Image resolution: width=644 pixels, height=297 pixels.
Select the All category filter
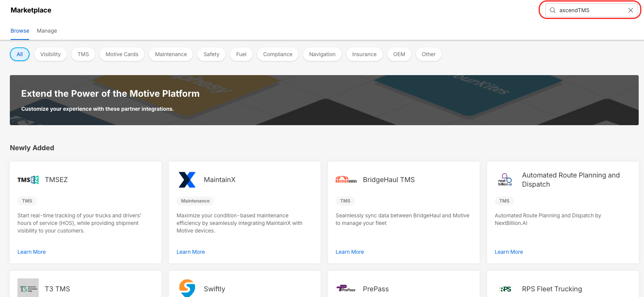pos(20,54)
